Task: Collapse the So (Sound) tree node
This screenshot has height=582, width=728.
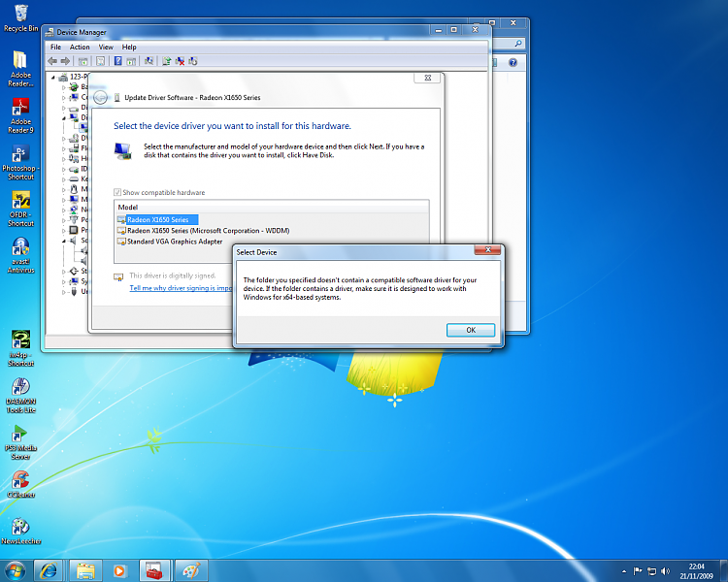Action: click(64, 241)
